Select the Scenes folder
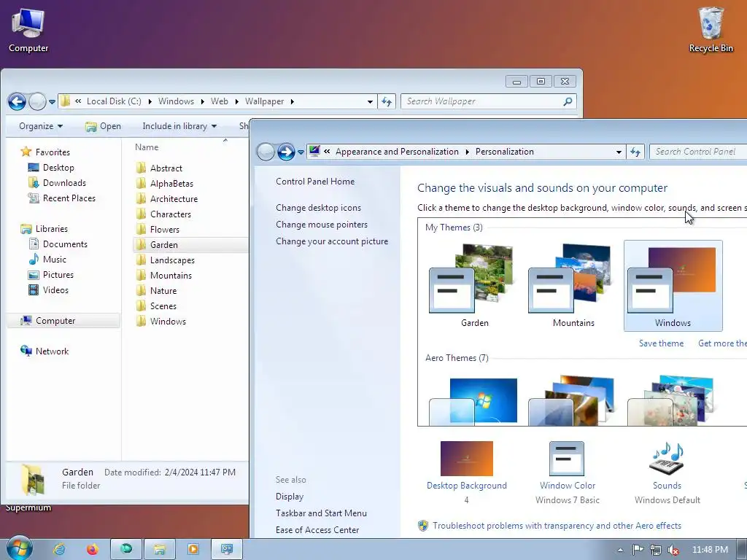This screenshot has width=747, height=560. 156,306
